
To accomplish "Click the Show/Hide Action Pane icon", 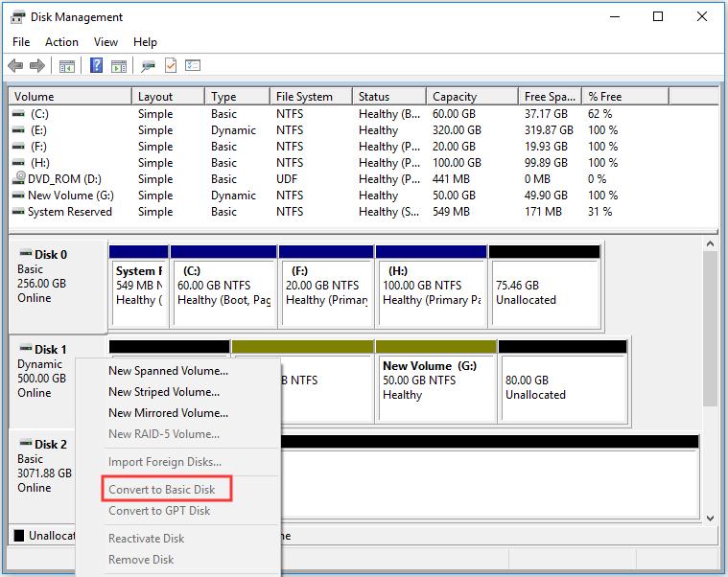I will point(119,66).
